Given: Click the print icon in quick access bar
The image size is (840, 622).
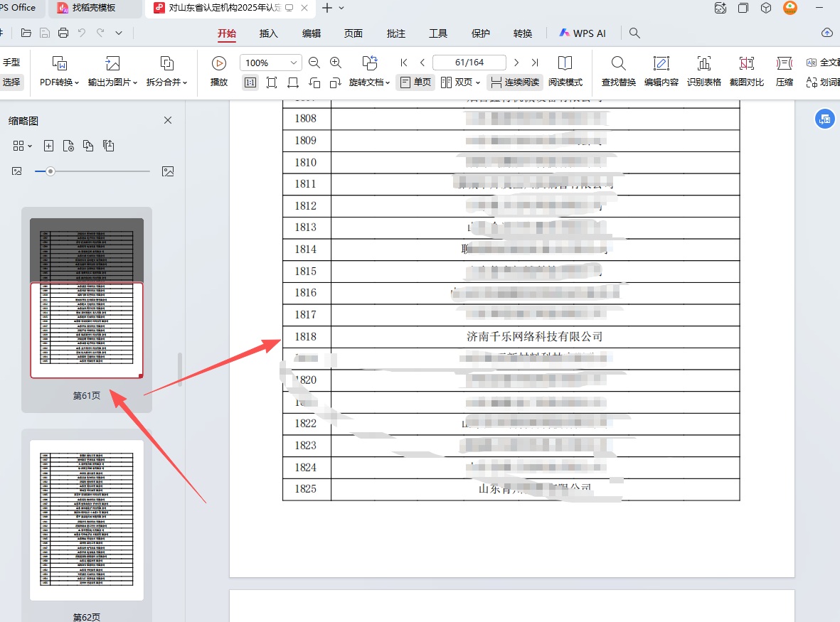Looking at the screenshot, I should click(63, 33).
